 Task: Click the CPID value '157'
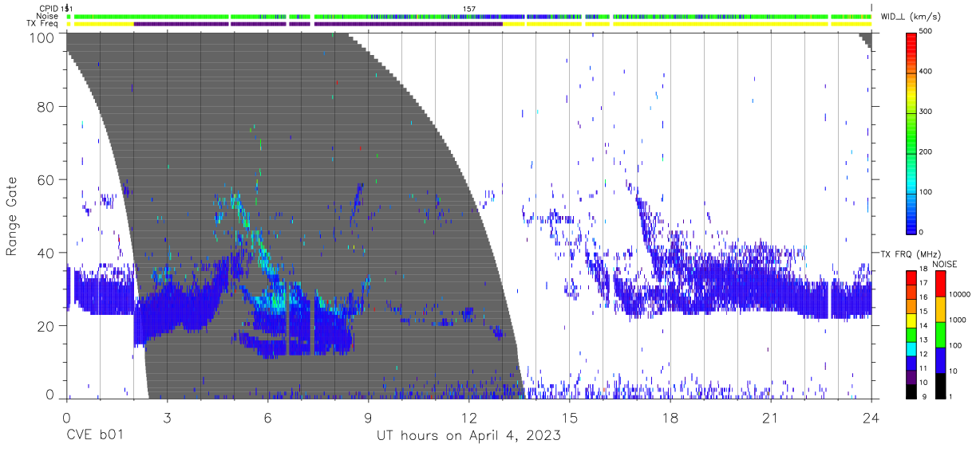pyautogui.click(x=469, y=8)
